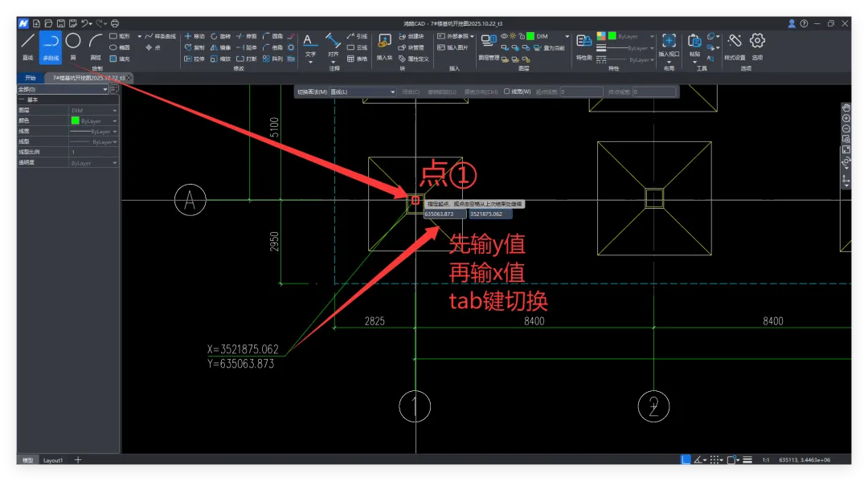Click the 特性刷 match properties tool
This screenshot has height=481, width=868.
click(x=584, y=47)
